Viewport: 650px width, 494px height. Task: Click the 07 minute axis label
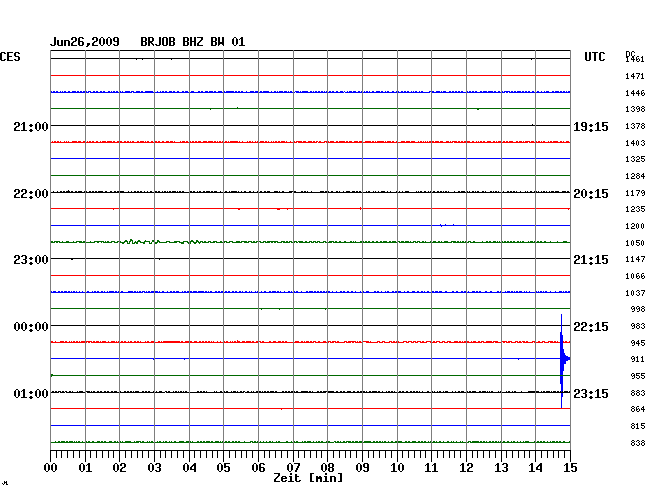tap(293, 468)
